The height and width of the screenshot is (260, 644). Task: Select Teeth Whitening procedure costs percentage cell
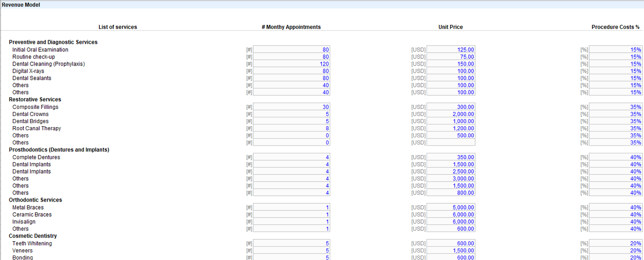pyautogui.click(x=615, y=243)
